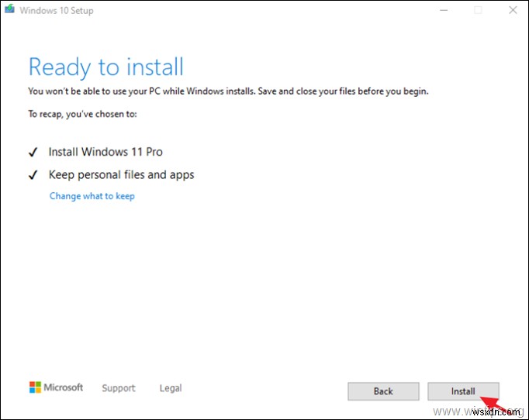
Task: Click the 'Ready to install' heading
Action: pos(106,67)
